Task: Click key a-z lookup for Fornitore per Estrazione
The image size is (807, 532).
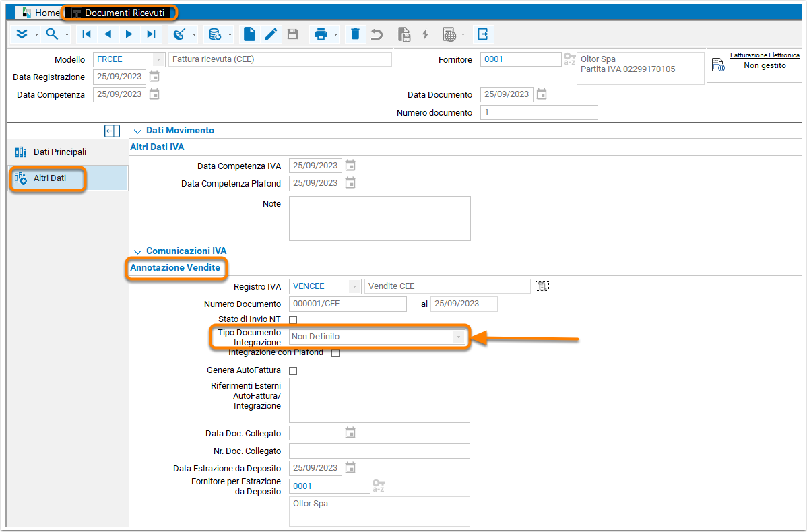Action: 379,486
